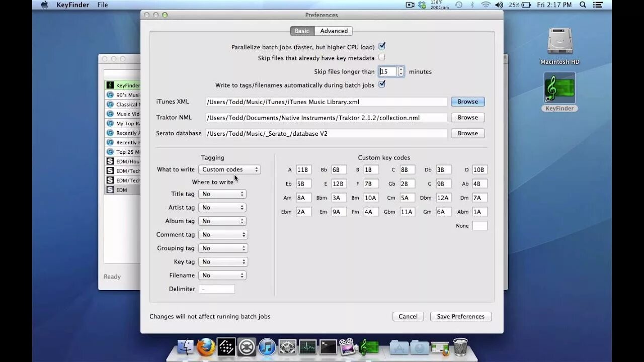644x362 pixels.
Task: Open Serato dotted-logo app in dock
Action: pos(226,347)
